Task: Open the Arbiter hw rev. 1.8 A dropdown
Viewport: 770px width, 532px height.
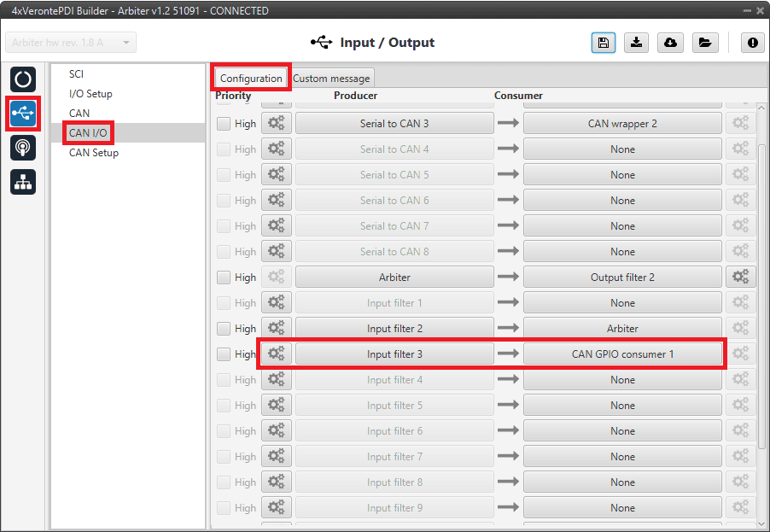Action: (71, 43)
